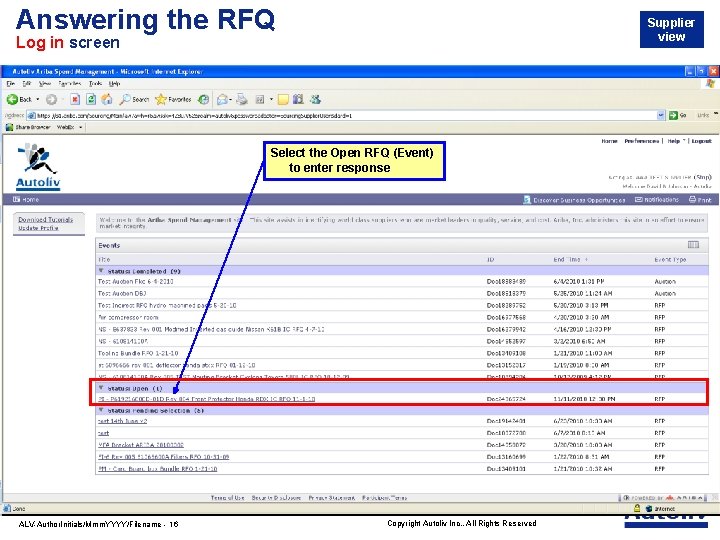Click the Update Profile link

(x=38, y=228)
